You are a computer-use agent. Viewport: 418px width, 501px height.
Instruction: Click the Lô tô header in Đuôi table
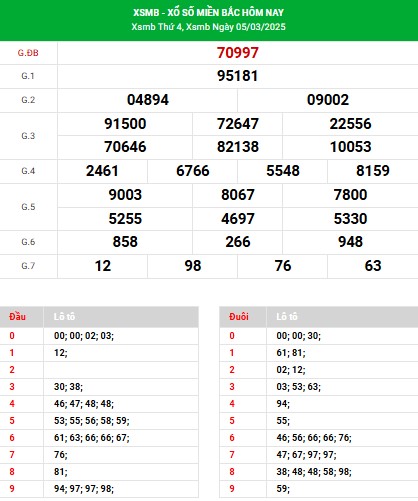pyautogui.click(x=287, y=317)
